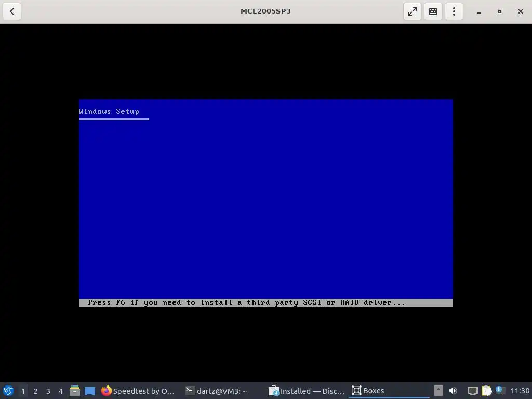Click inside the Windows Setup VM display
The width and height of the screenshot is (532, 399).
pyautogui.click(x=265, y=203)
